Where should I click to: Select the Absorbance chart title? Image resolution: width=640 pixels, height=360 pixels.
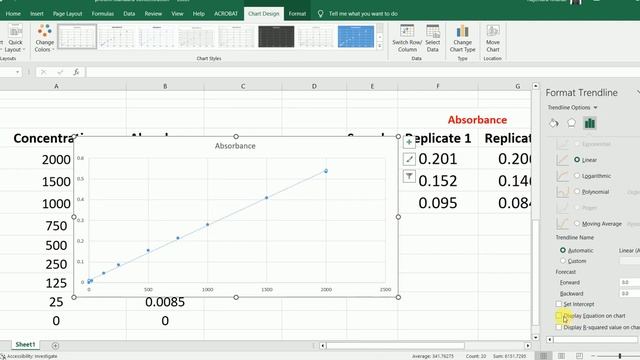[235, 146]
